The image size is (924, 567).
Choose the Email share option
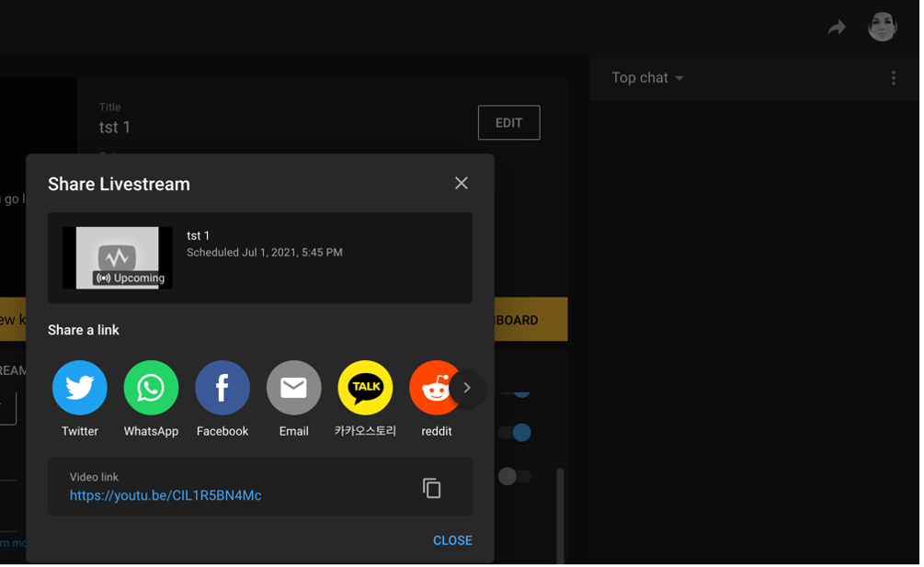[293, 388]
